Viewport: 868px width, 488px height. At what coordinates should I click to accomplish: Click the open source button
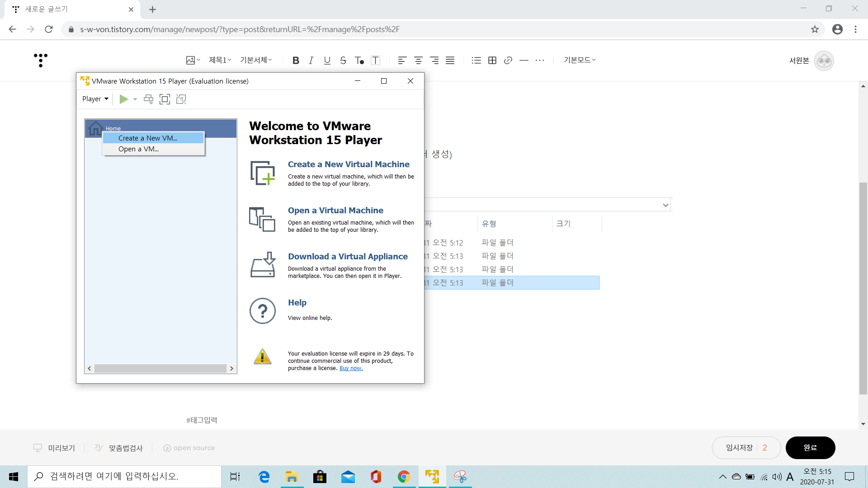(x=189, y=448)
